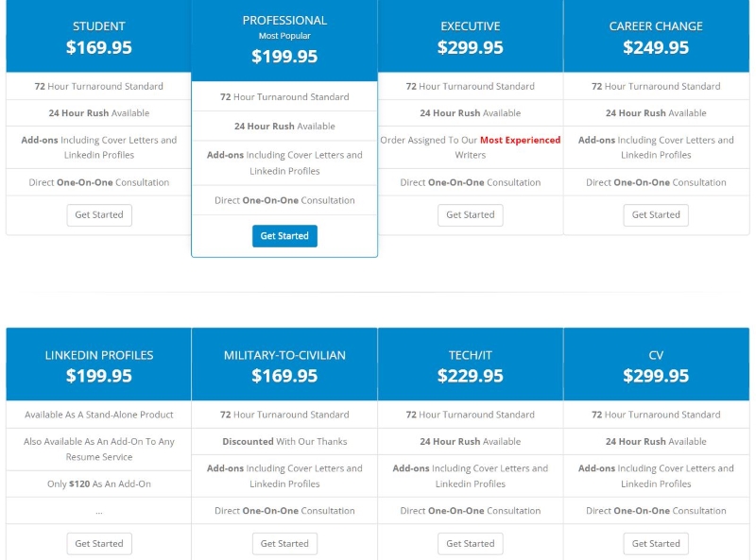Choose Get Started for Executive plan
The image size is (756, 560).
(x=470, y=215)
